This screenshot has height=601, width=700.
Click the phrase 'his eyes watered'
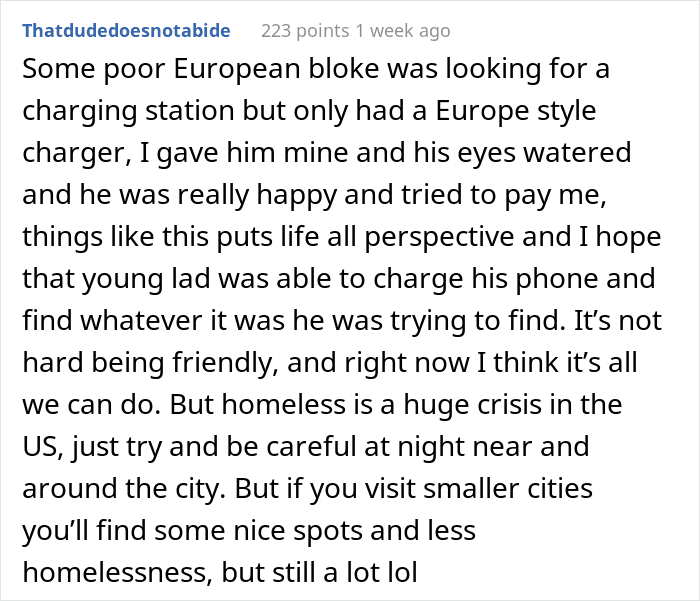pos(534,153)
